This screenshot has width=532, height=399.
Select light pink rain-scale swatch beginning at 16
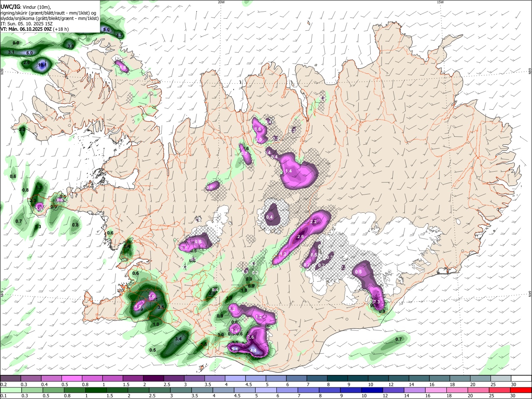click(436, 390)
